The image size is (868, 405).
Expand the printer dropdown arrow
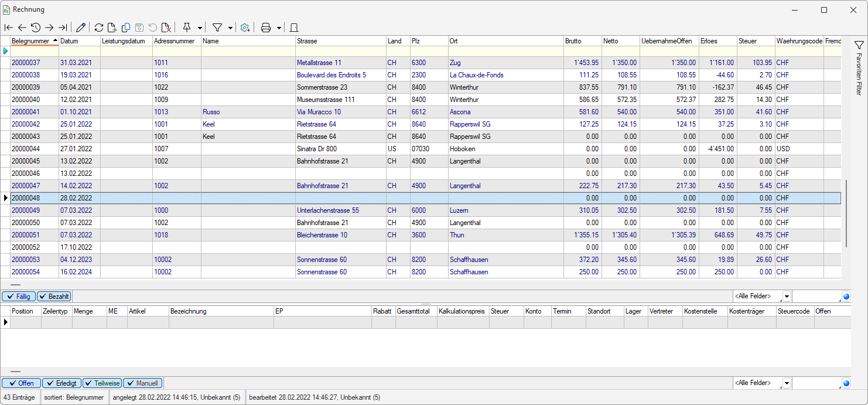pos(279,28)
